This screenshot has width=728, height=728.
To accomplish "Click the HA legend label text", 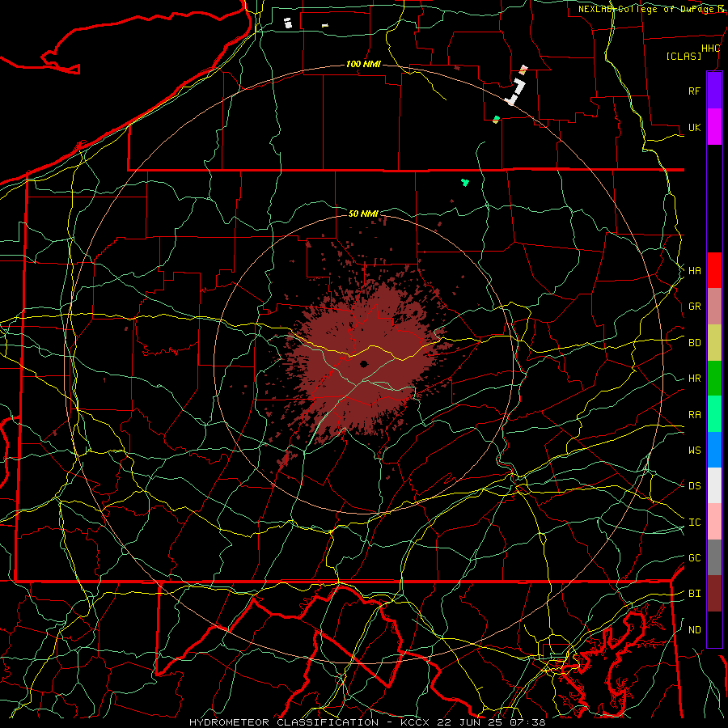I will (694, 270).
